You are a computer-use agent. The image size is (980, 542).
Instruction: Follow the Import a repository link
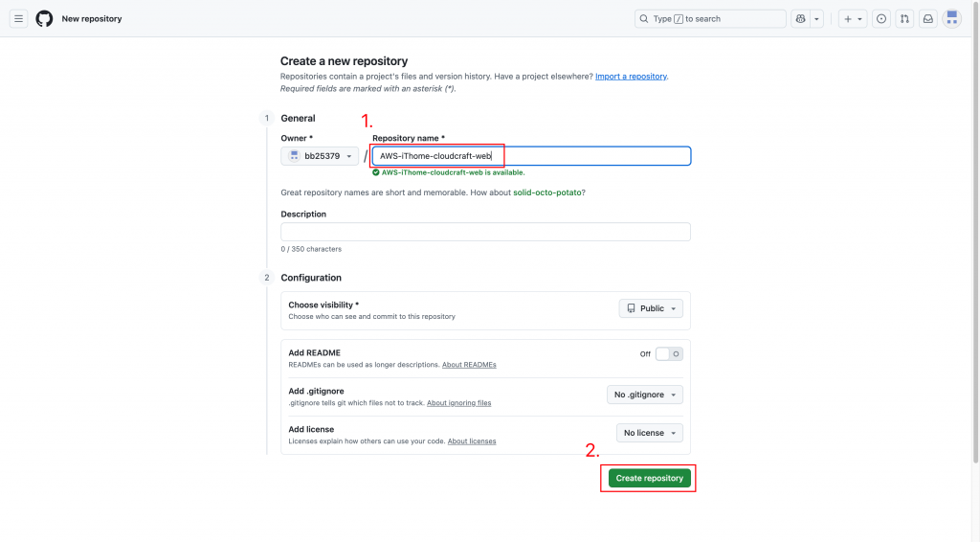click(x=631, y=76)
